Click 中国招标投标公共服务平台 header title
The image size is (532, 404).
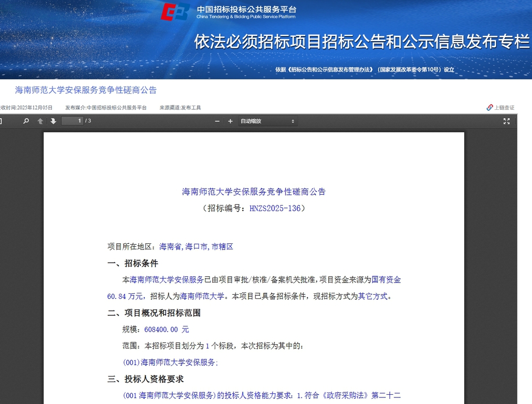coord(246,9)
